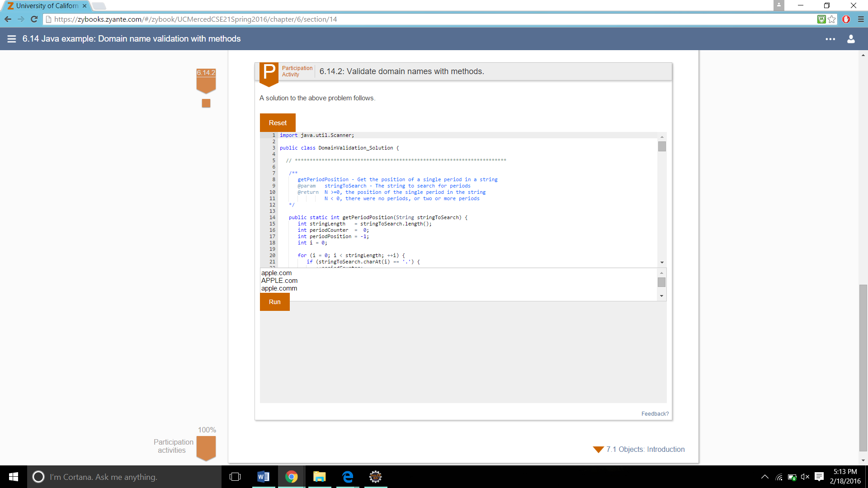Open the ellipsis options menu in the header
The image size is (868, 488).
[831, 39]
